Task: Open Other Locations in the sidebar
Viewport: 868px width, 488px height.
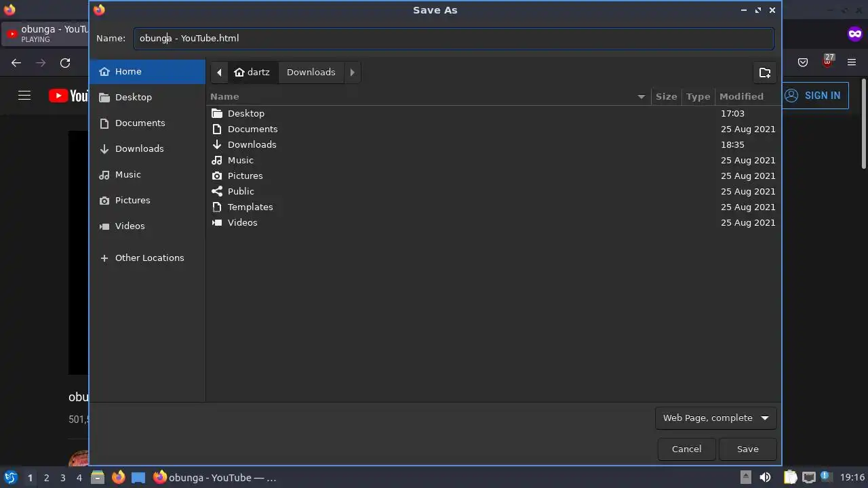Action: 147,258
